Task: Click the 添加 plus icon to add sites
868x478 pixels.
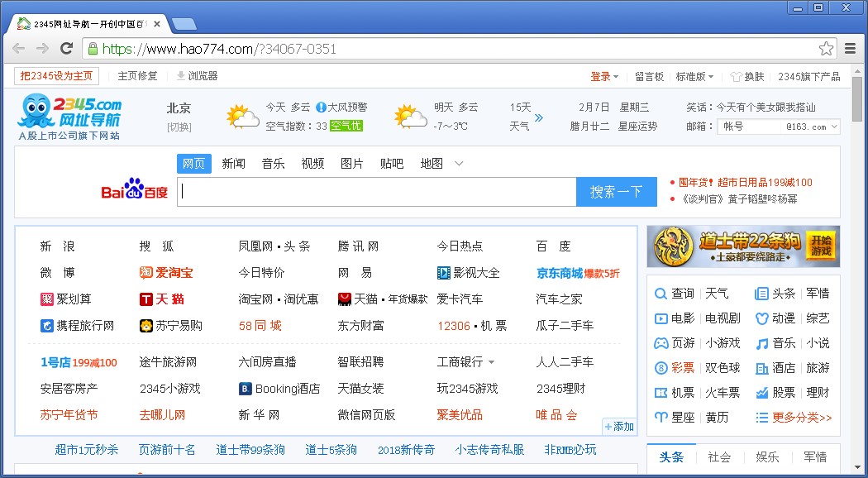Action: point(608,427)
